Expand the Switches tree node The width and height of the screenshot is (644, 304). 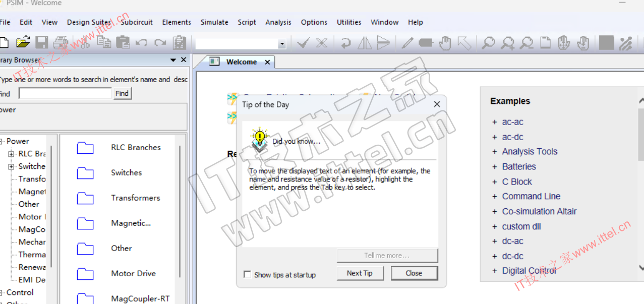tap(11, 166)
